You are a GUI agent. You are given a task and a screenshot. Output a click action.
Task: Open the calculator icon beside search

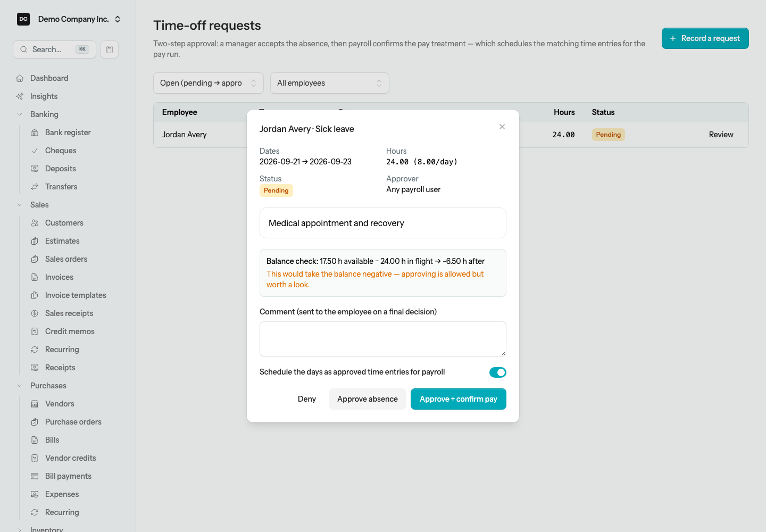click(110, 49)
